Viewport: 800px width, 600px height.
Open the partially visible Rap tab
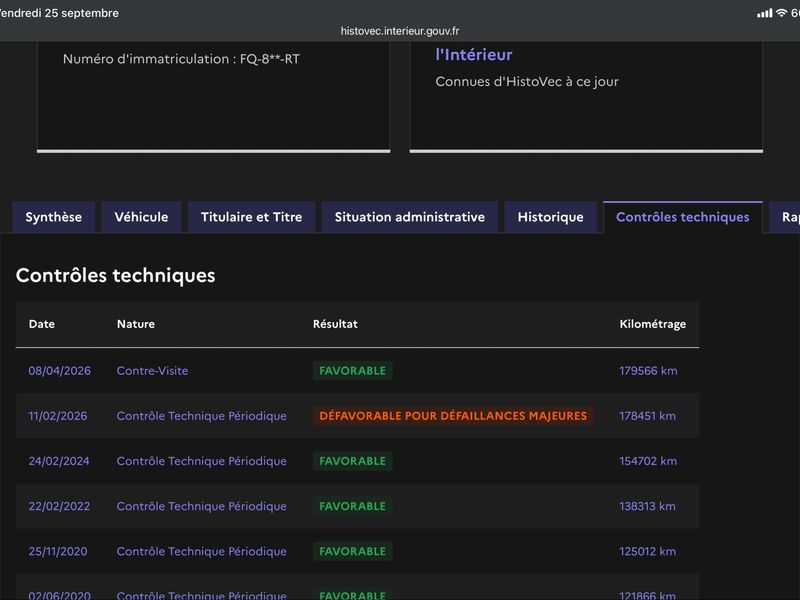[786, 217]
